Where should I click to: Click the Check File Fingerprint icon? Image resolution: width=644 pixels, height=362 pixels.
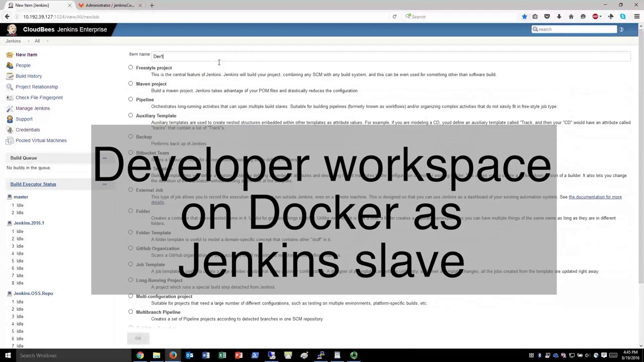(10, 98)
